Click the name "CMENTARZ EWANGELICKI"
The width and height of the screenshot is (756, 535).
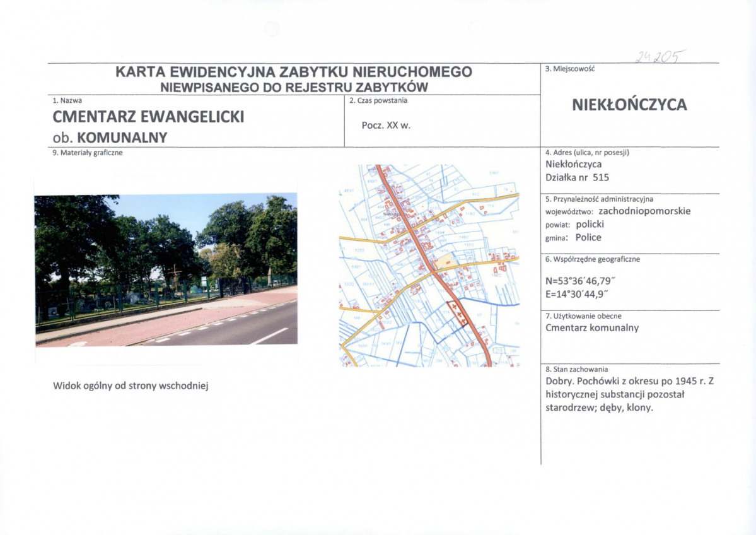point(149,117)
